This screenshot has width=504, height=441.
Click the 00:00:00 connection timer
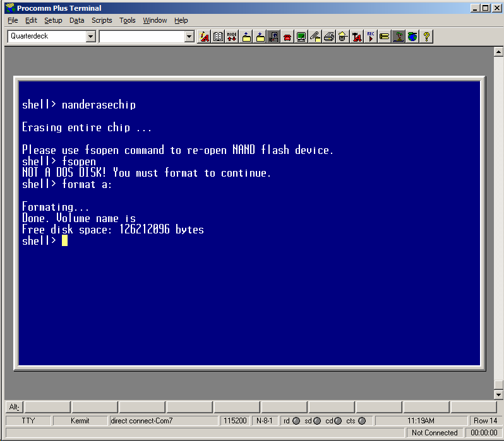click(x=484, y=433)
